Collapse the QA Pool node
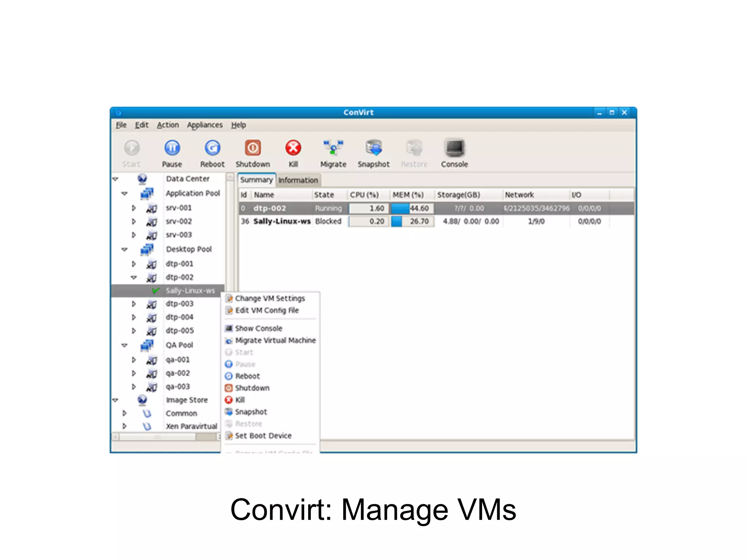The width and height of the screenshot is (747, 560). (124, 345)
